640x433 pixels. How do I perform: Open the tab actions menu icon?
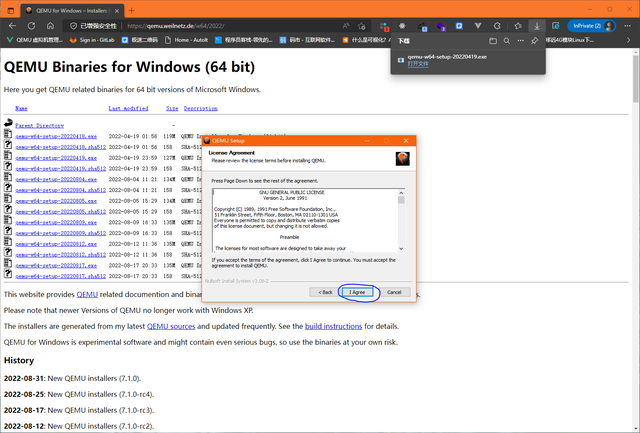(x=11, y=11)
